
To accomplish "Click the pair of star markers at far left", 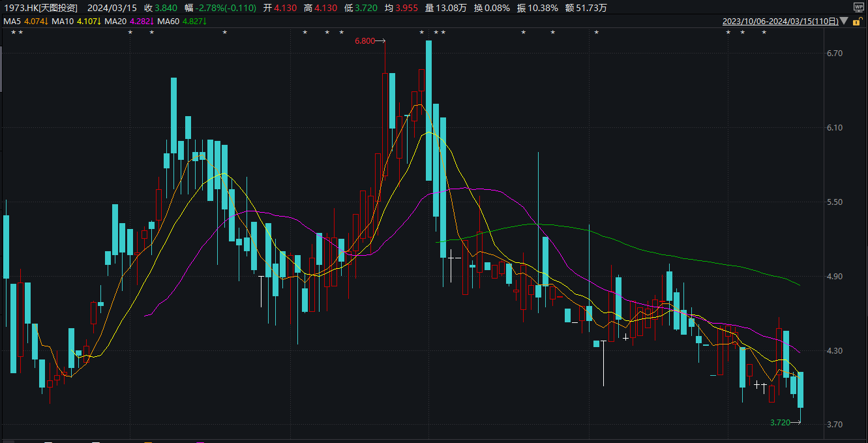I will (16, 33).
